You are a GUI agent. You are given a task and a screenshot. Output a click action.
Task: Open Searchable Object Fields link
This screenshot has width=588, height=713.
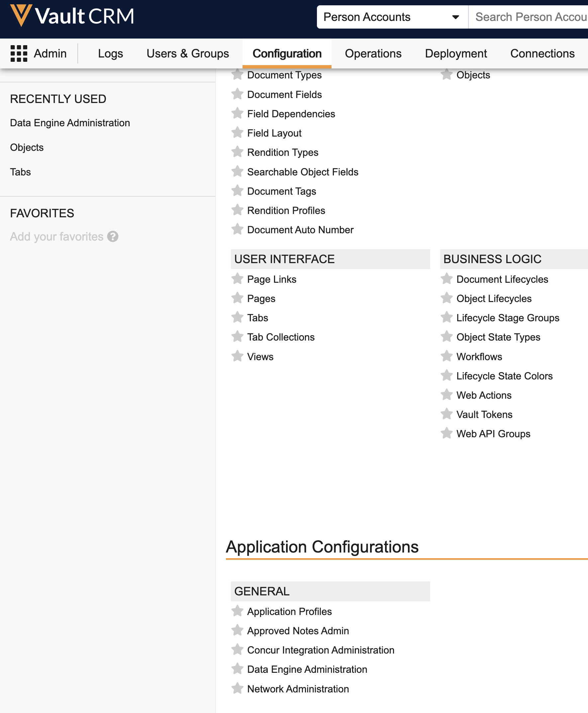[302, 172]
